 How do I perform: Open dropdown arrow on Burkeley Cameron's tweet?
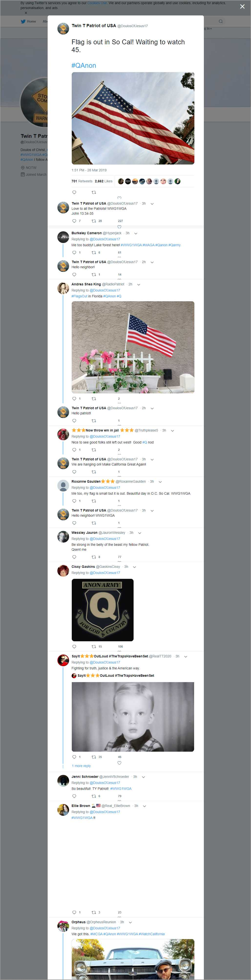(136, 233)
